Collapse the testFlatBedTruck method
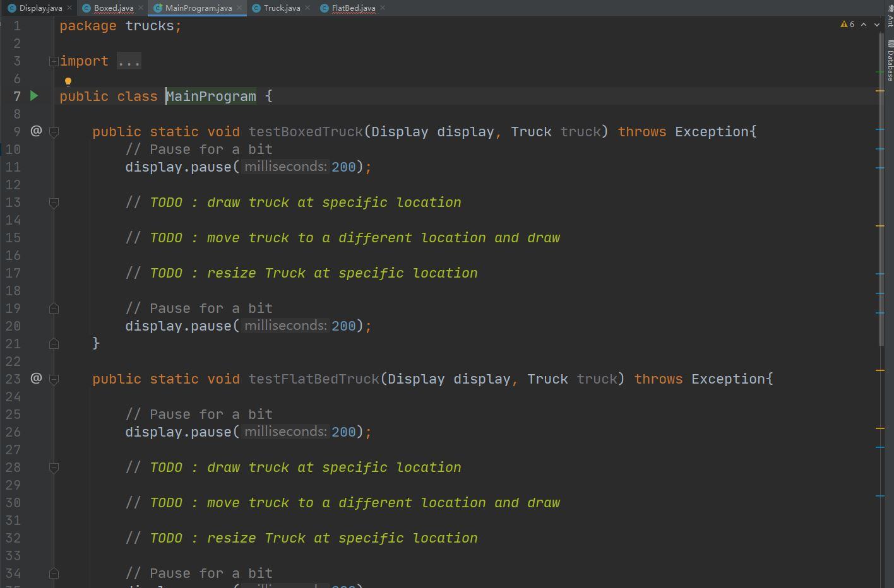 click(54, 379)
